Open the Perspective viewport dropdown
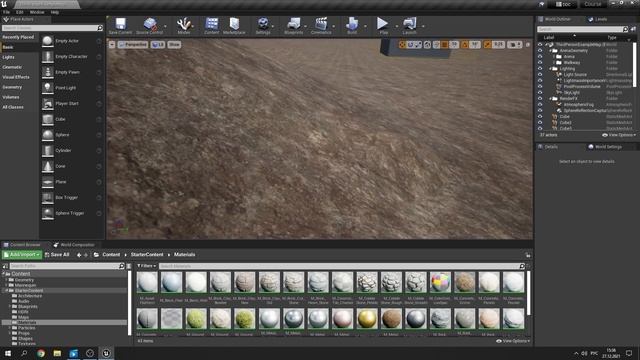The height and width of the screenshot is (360, 640). point(133,44)
